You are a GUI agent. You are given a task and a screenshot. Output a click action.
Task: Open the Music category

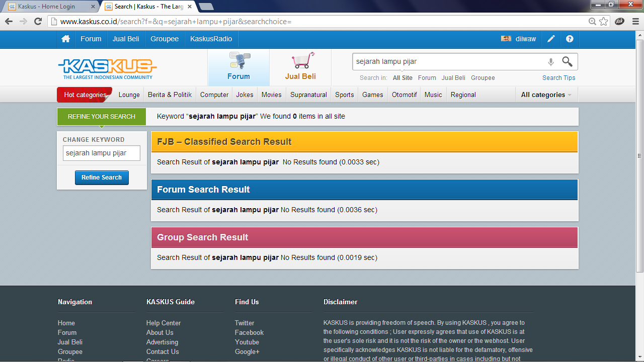pyautogui.click(x=433, y=95)
